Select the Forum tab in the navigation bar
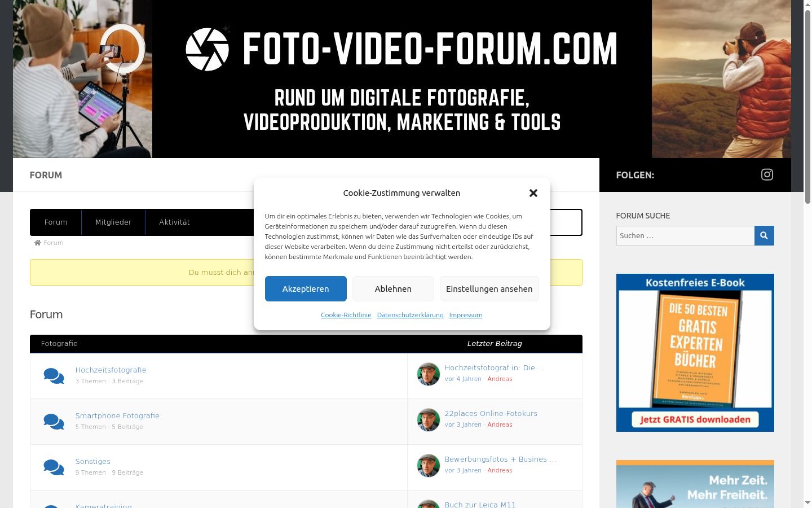The width and height of the screenshot is (812, 508). tap(56, 222)
